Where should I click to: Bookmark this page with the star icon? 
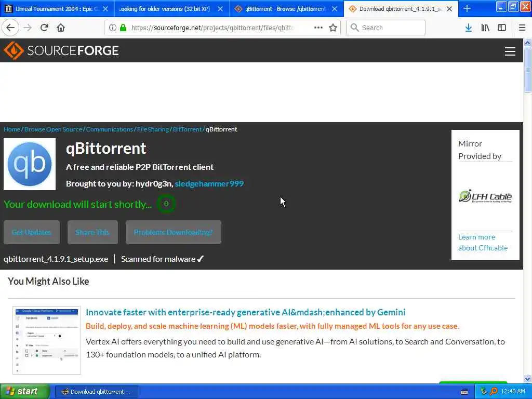coord(333,28)
